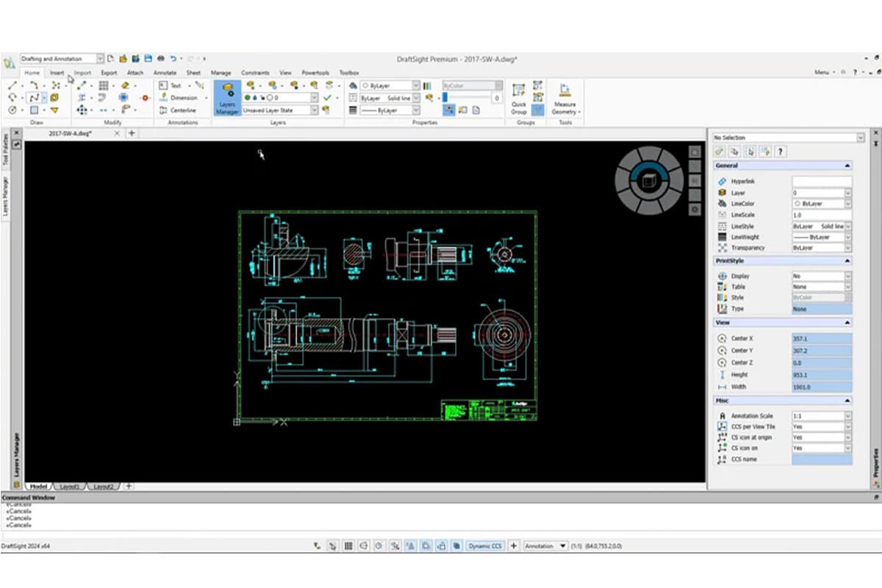Toggle Dynamic CCS in the status bar
The height and width of the screenshot is (588, 882).
pyautogui.click(x=485, y=546)
